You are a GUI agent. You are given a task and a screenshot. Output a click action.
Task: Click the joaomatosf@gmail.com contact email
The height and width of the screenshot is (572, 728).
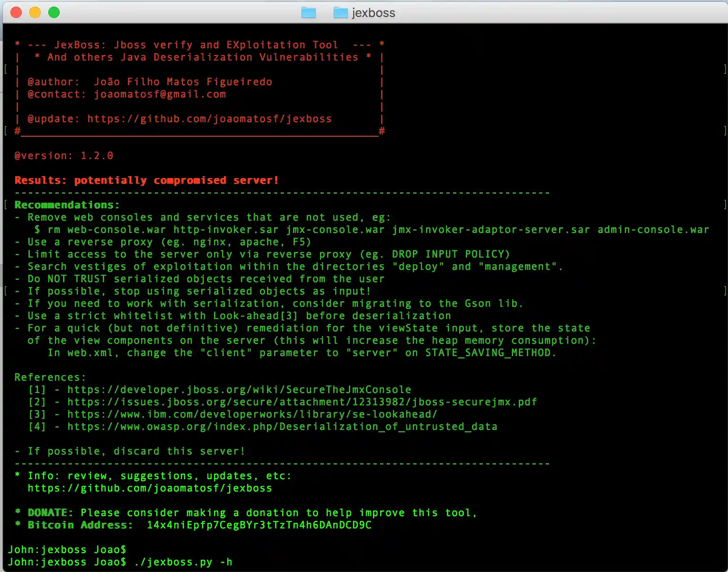click(x=160, y=94)
